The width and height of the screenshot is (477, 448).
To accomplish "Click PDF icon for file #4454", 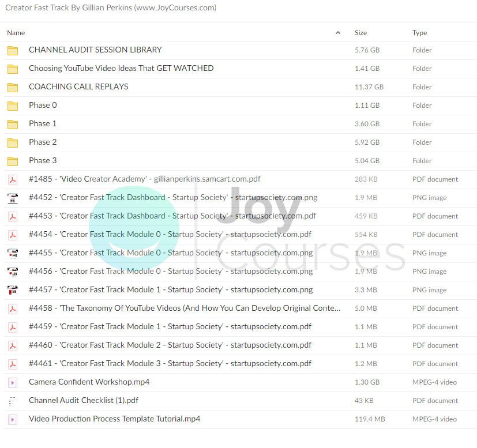I will 13,235.
